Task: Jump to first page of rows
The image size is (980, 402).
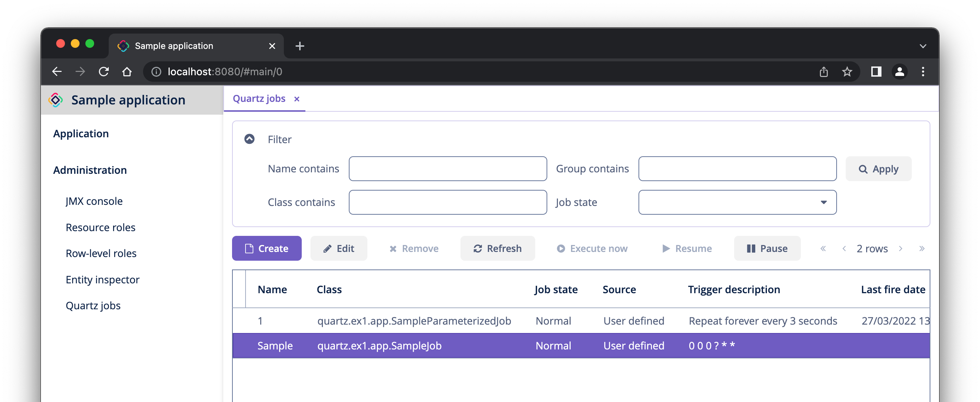Action: (823, 248)
